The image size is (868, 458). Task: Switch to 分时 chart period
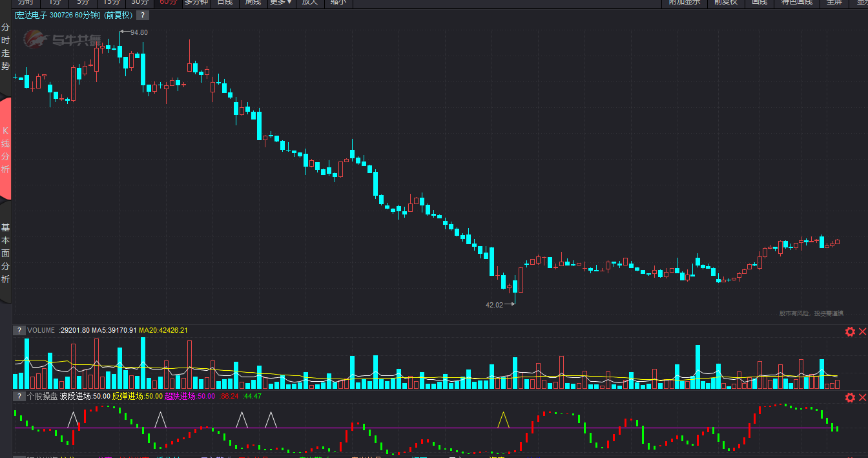[x=26, y=3]
